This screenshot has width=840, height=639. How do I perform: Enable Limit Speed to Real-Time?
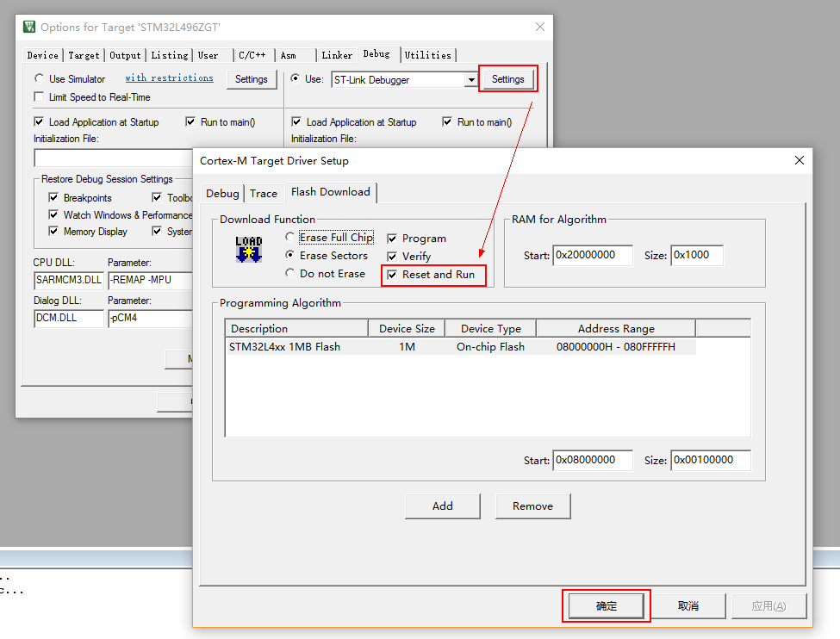coord(37,96)
